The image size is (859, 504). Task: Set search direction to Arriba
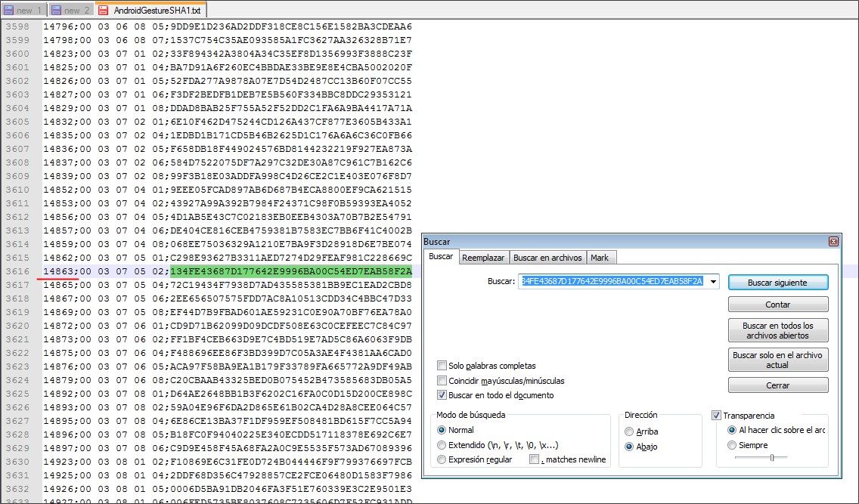coord(629,431)
